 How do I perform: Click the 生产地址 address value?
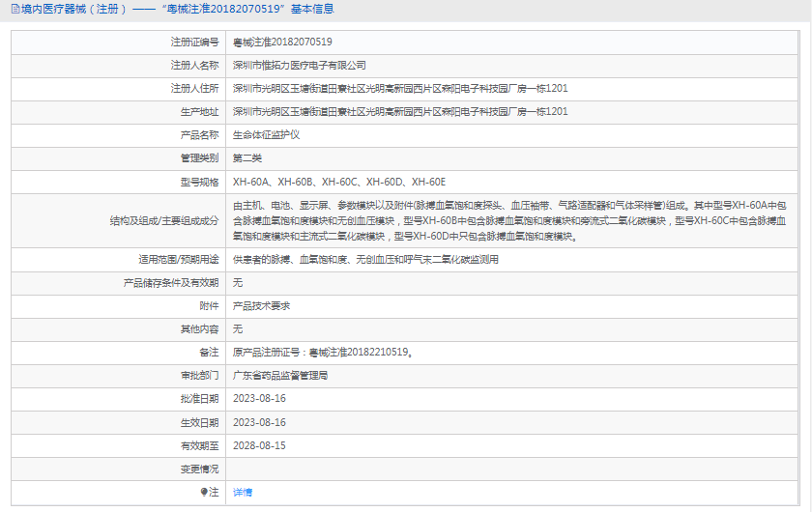click(400, 112)
